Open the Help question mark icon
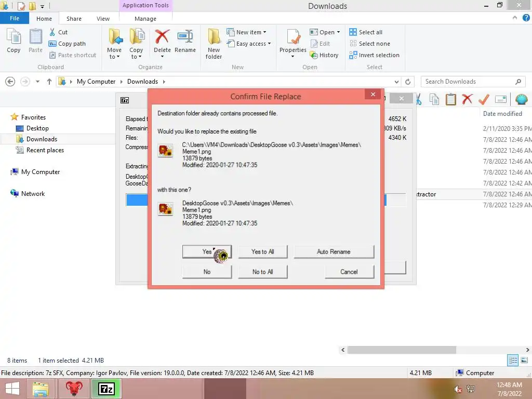Image resolution: width=532 pixels, height=399 pixels. (526, 18)
